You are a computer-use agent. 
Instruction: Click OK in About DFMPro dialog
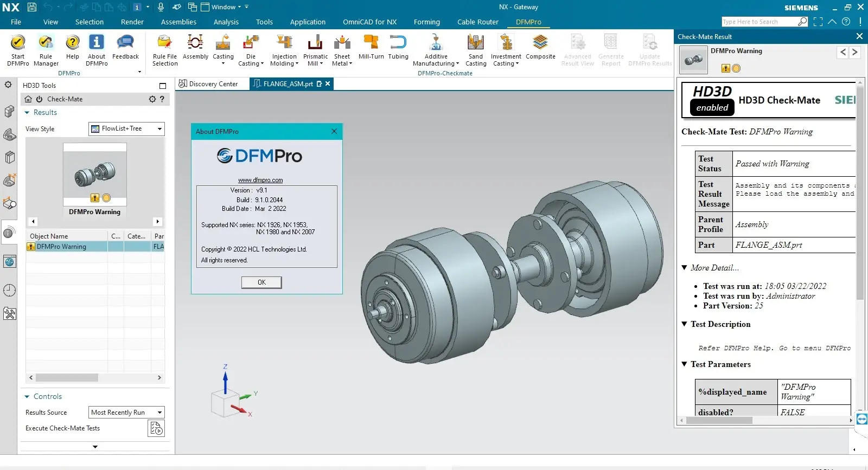[x=261, y=282]
